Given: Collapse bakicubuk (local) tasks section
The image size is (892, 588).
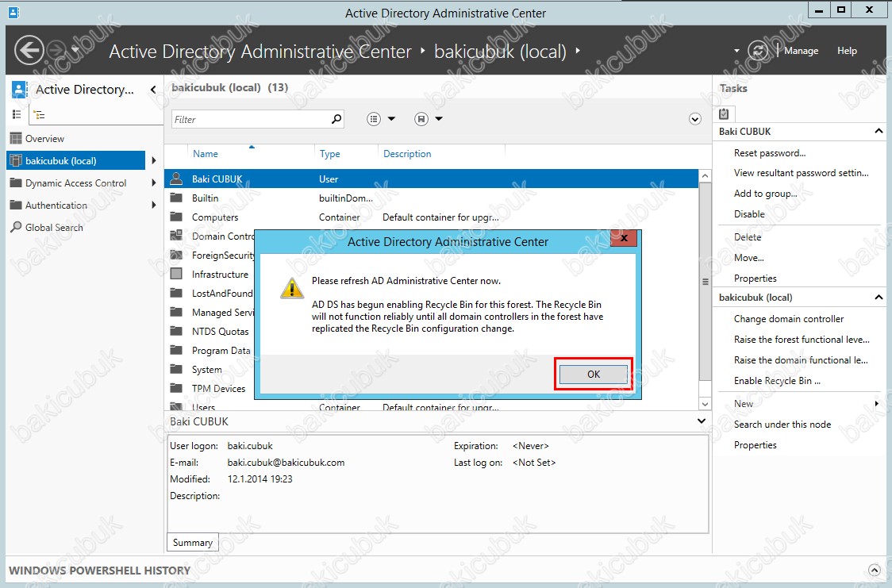Looking at the screenshot, I should coord(879,298).
